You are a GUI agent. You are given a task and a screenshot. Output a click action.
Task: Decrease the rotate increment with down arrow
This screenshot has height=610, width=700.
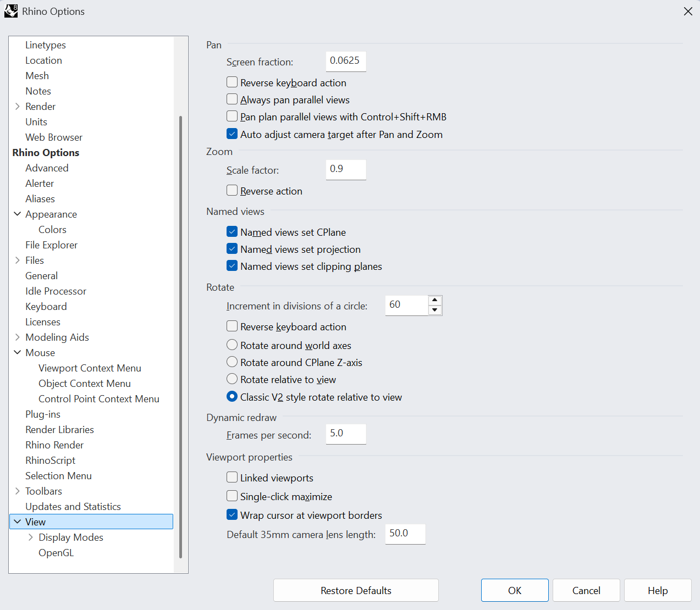click(x=435, y=310)
